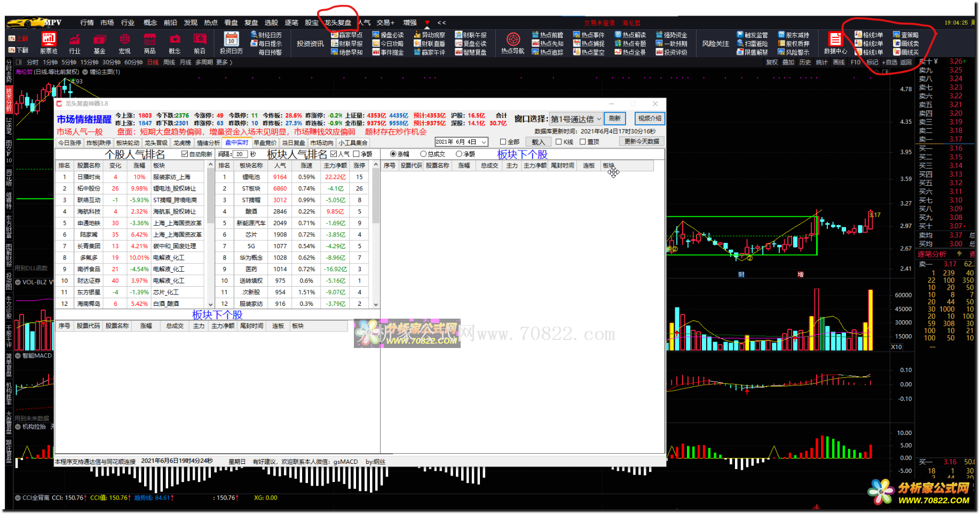Open the 选股 menu
The width and height of the screenshot is (980, 514).
(271, 23)
